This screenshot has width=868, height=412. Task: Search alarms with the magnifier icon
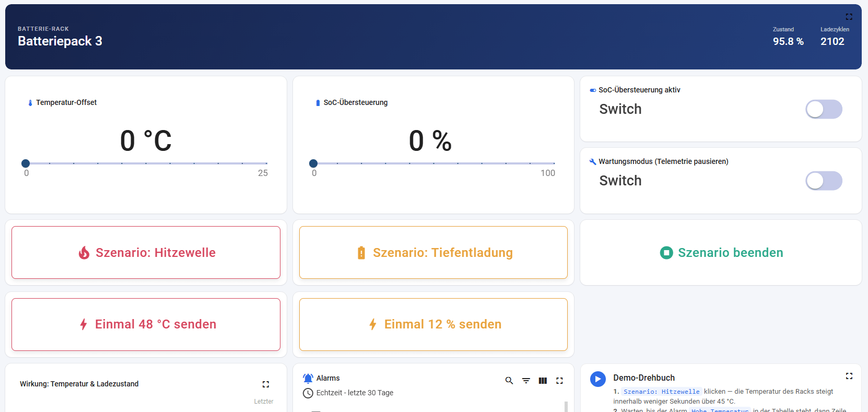pyautogui.click(x=509, y=381)
